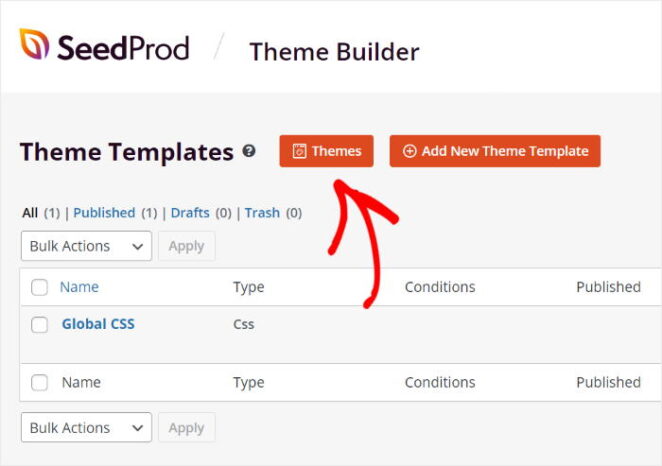Image resolution: width=662 pixels, height=466 pixels.
Task: Click the Themes button calendar icon
Action: 299,151
